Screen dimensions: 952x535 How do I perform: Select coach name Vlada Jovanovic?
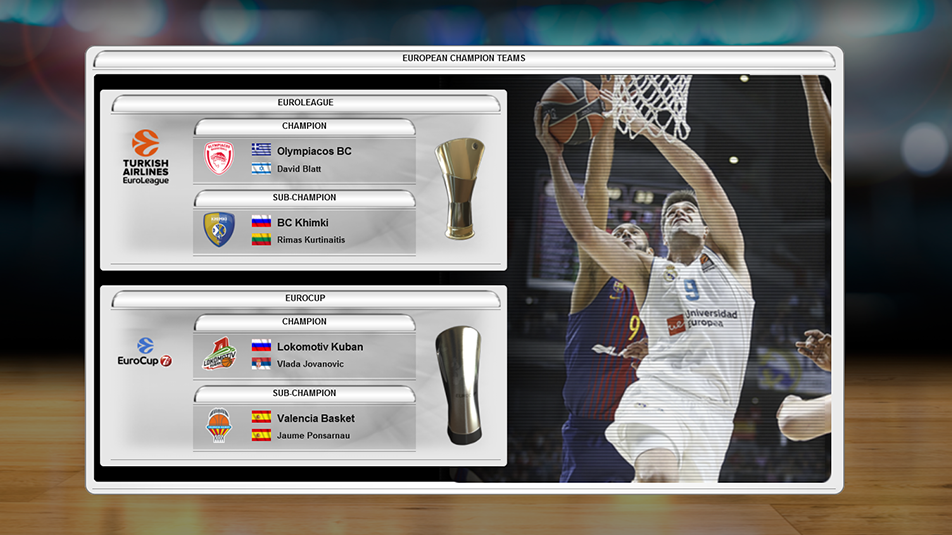pyautogui.click(x=310, y=364)
